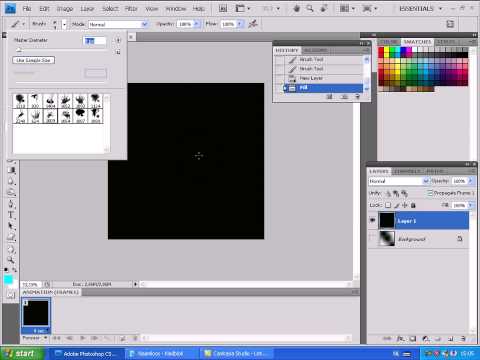
Task: Open the Screen Mode dropdown
Action: point(370,8)
